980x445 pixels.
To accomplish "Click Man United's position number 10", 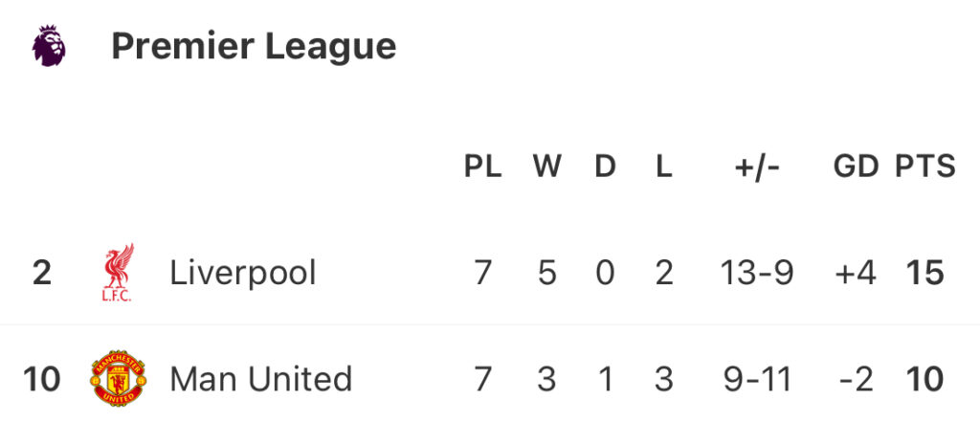I will pyautogui.click(x=41, y=380).
